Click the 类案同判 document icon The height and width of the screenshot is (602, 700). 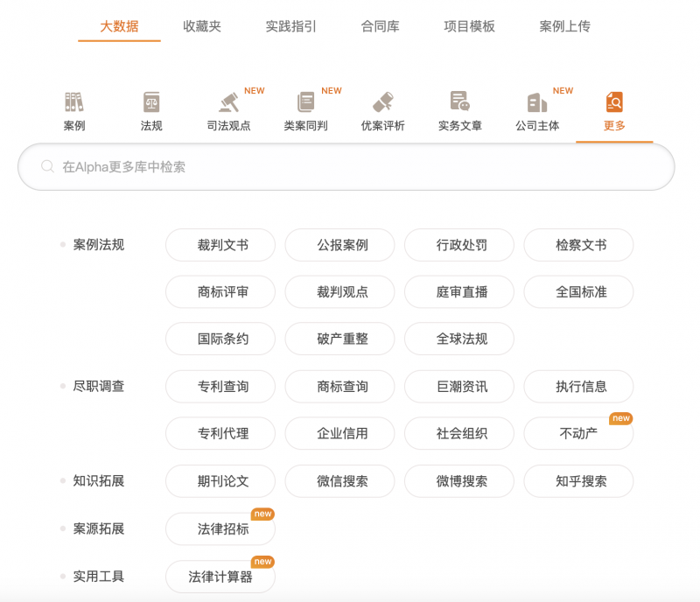point(305,102)
